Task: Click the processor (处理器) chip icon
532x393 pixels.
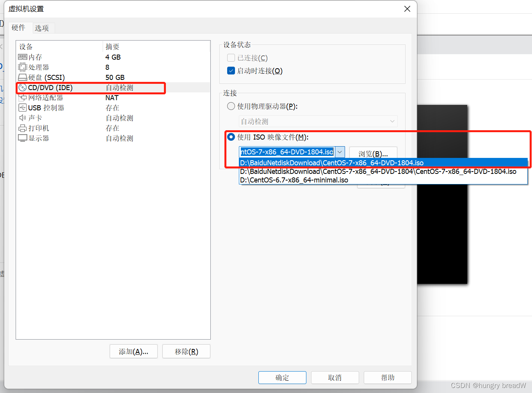Action: [23, 67]
